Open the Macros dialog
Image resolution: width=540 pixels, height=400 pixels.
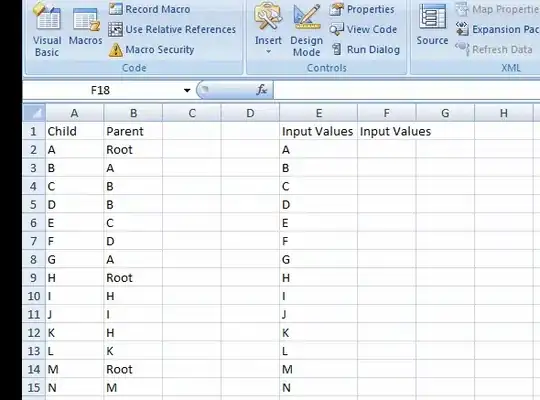(85, 28)
